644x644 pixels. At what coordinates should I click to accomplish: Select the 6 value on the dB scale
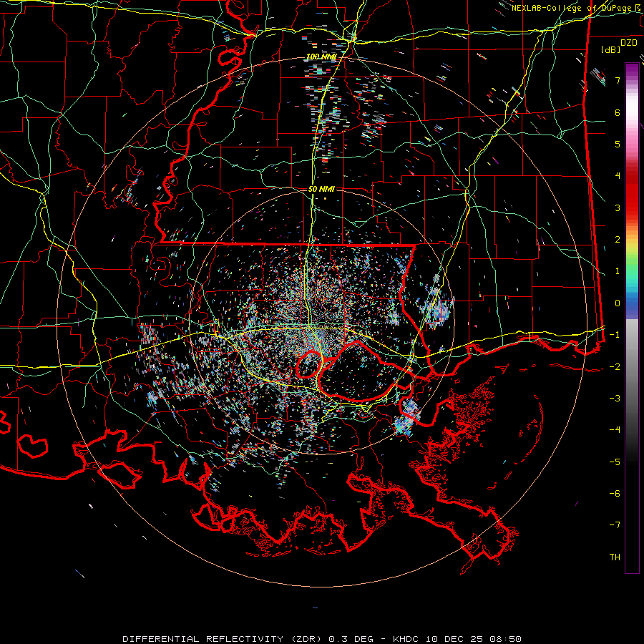tap(618, 112)
